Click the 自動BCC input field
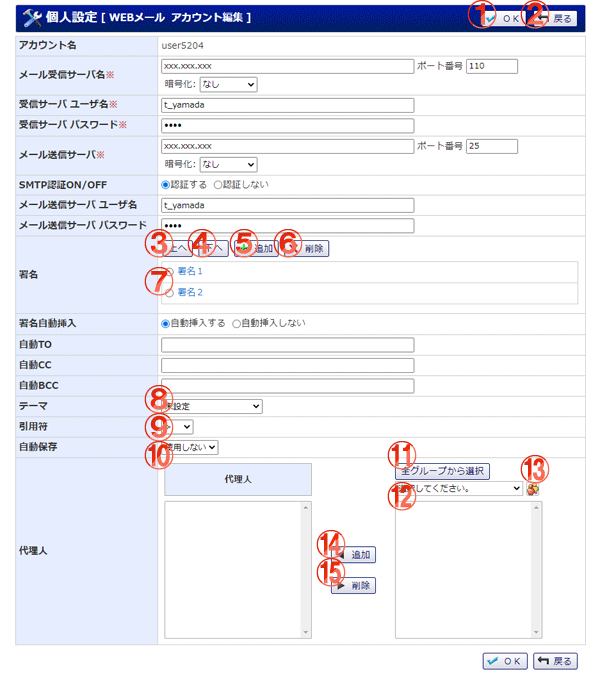The width and height of the screenshot is (600, 681). pos(287,386)
